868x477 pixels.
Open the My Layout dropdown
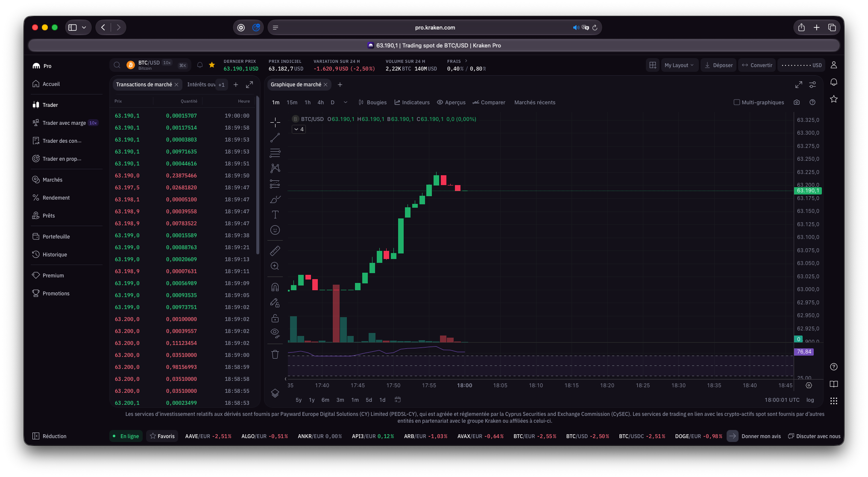point(679,65)
